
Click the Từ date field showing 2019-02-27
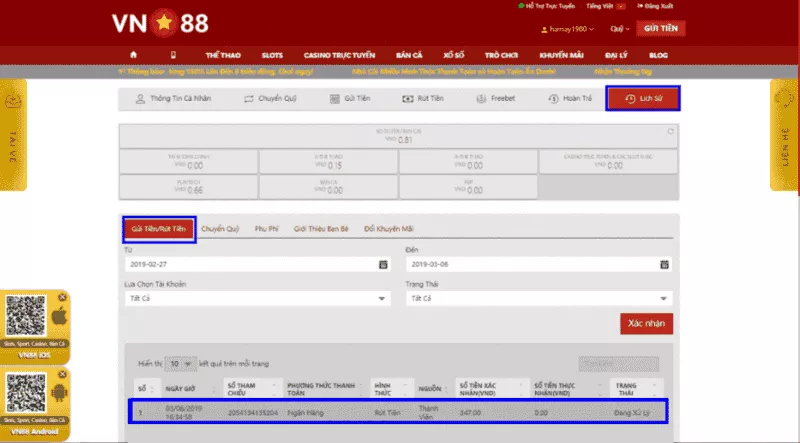[x=258, y=264]
